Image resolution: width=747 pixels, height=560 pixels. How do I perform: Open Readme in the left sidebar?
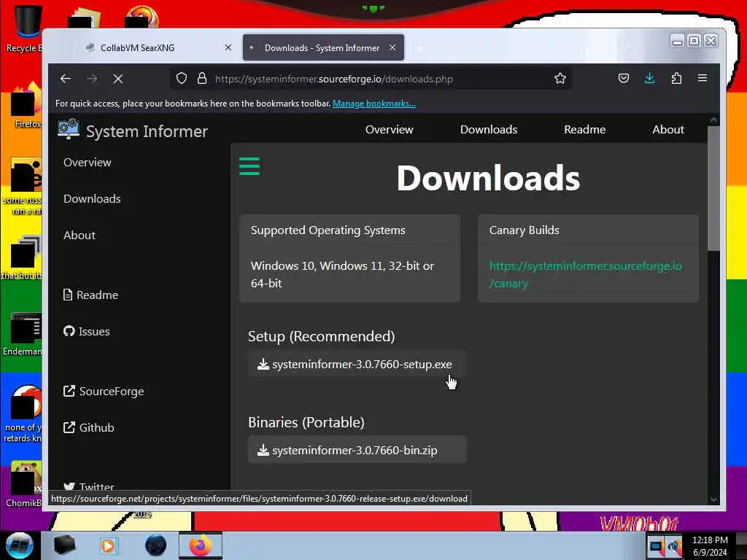[x=90, y=295]
